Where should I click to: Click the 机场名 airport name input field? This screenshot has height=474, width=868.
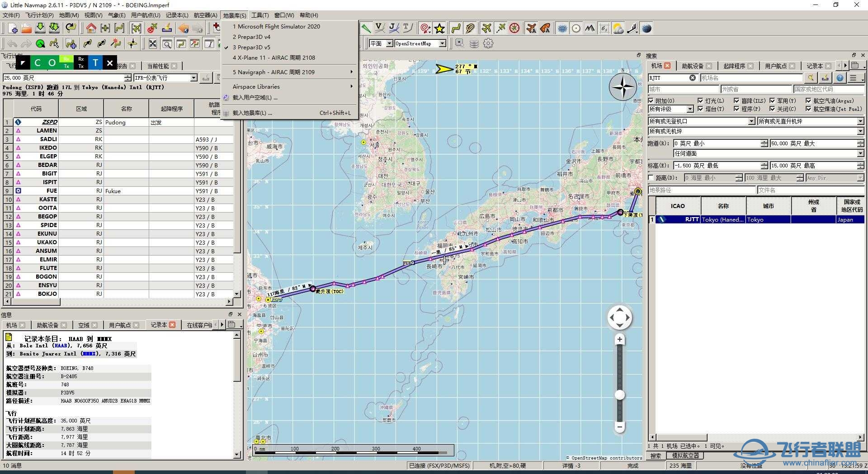click(x=751, y=78)
